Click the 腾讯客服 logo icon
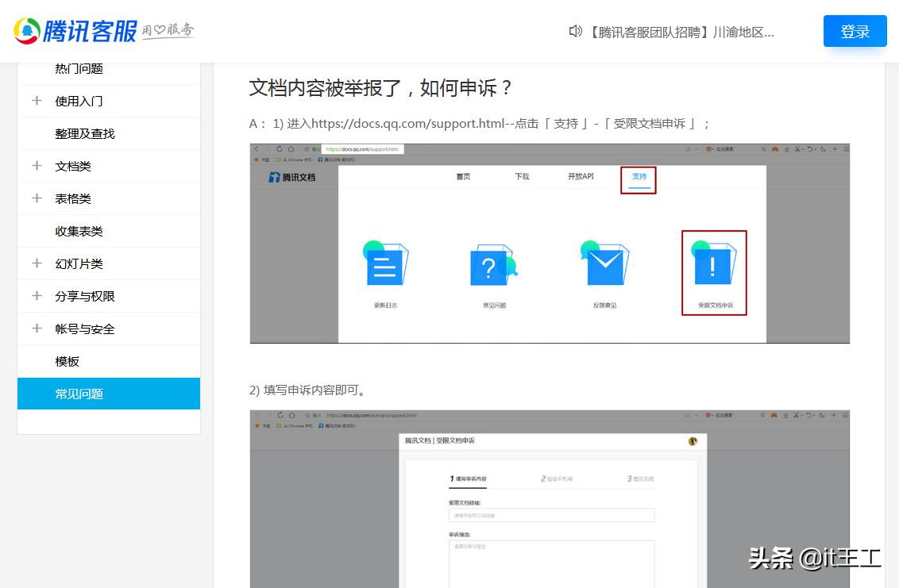Screen dimensions: 899x588 25,29
